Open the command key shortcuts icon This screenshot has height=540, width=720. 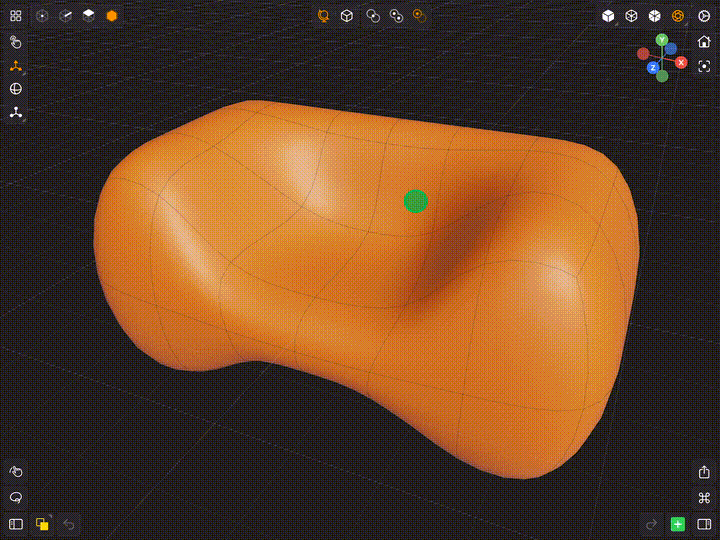pos(704,498)
